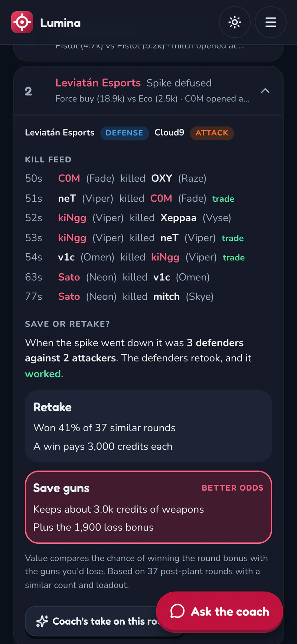Click the sparkle icon on Coach's take
The image size is (297, 644).
click(42, 621)
